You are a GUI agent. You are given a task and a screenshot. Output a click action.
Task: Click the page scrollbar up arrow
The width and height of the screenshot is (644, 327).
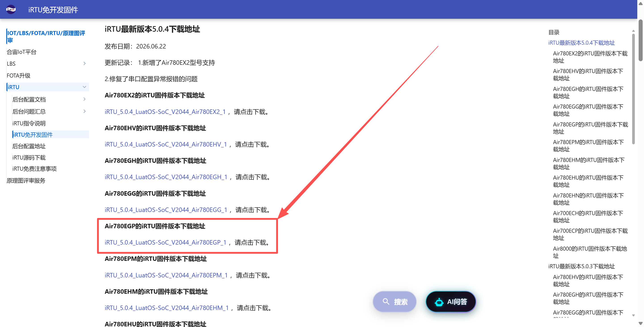coord(640,4)
